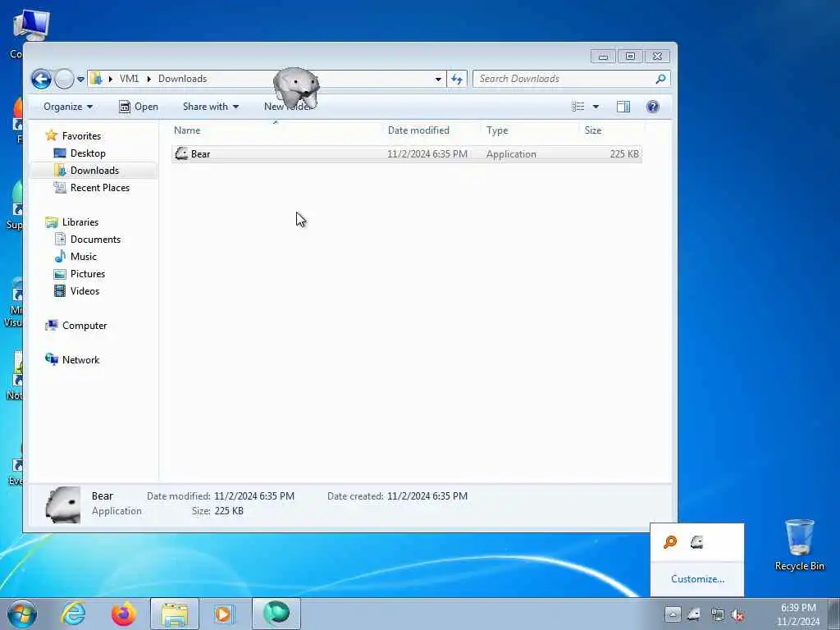Show hidden icons tray arrow
Screen dimensions: 840x630
tap(673, 614)
